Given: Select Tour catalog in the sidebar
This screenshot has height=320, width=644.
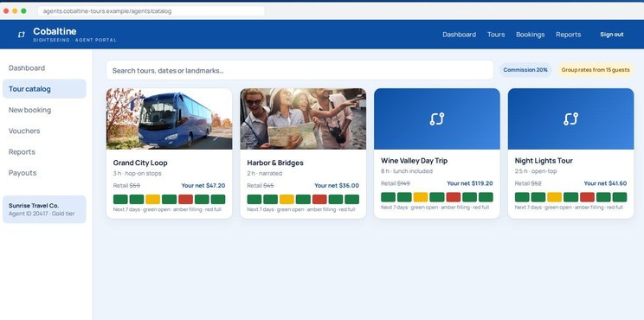Looking at the screenshot, I should (44, 89).
